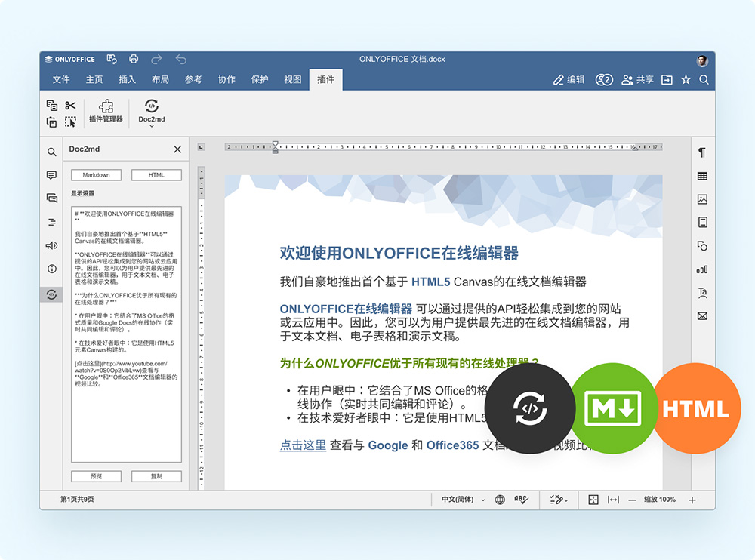Close the Doc2md panel
Image resolution: width=755 pixels, height=560 pixels.
(177, 149)
